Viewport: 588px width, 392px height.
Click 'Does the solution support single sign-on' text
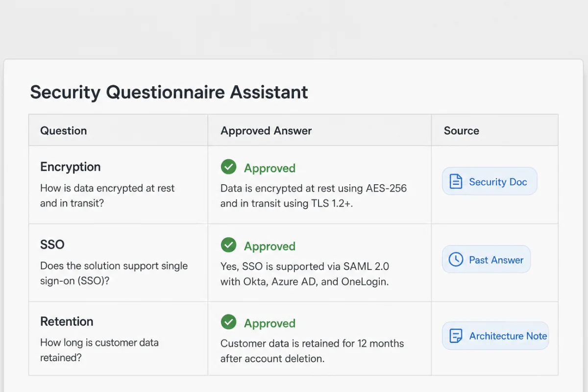pyautogui.click(x=114, y=273)
